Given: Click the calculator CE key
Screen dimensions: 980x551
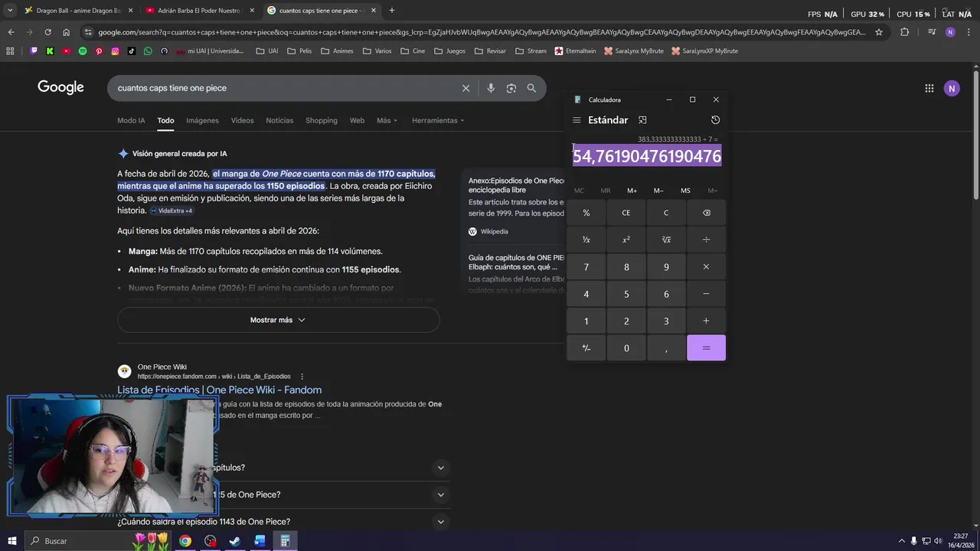Looking at the screenshot, I should pos(626,213).
